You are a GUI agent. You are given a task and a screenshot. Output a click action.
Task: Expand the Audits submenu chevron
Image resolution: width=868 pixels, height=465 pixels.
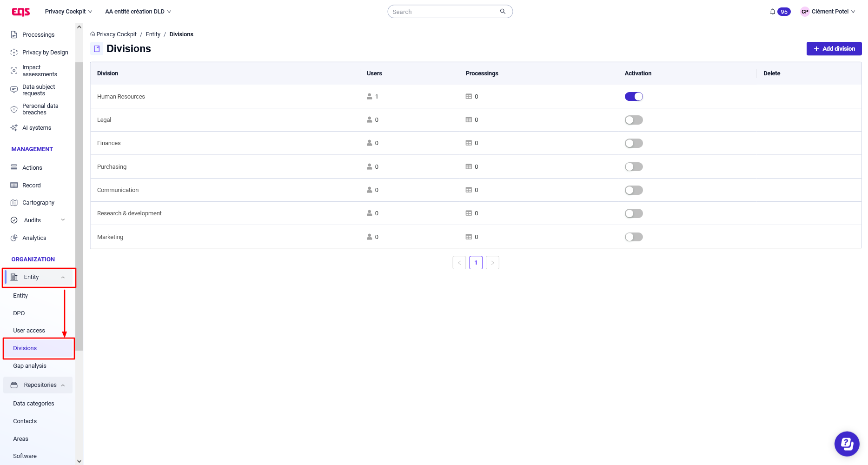point(63,220)
